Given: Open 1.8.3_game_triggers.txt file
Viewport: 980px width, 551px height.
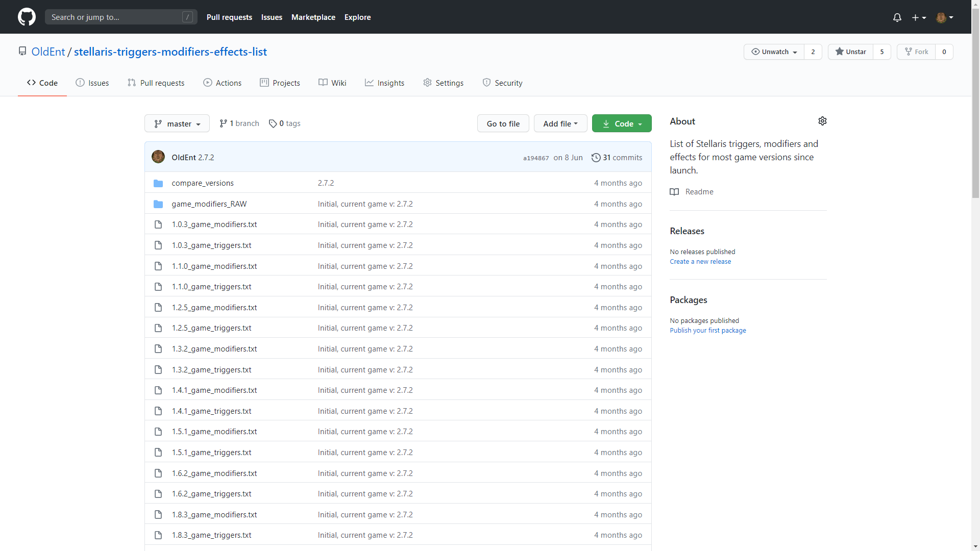Looking at the screenshot, I should 211,535.
